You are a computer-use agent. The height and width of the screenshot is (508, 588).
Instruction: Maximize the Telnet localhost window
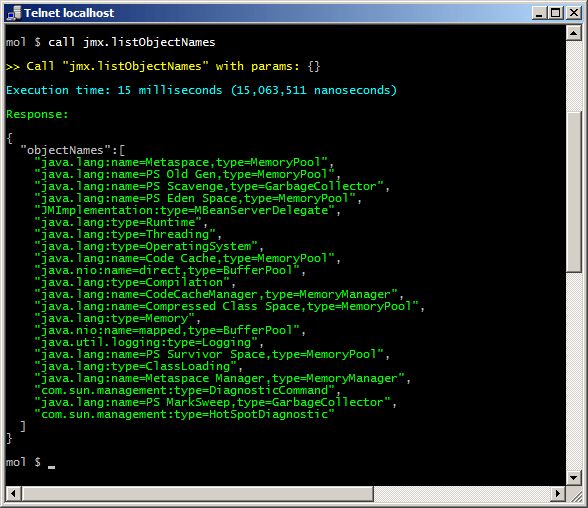(x=556, y=13)
